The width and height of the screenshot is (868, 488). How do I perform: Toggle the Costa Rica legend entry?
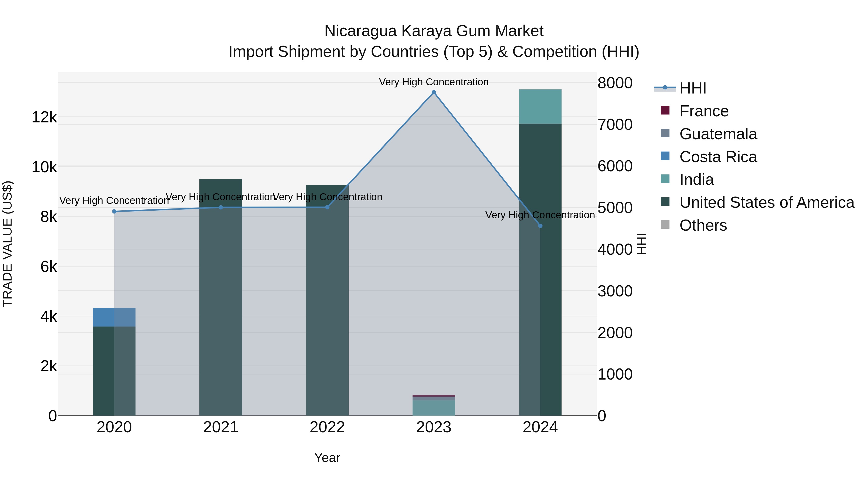click(709, 157)
